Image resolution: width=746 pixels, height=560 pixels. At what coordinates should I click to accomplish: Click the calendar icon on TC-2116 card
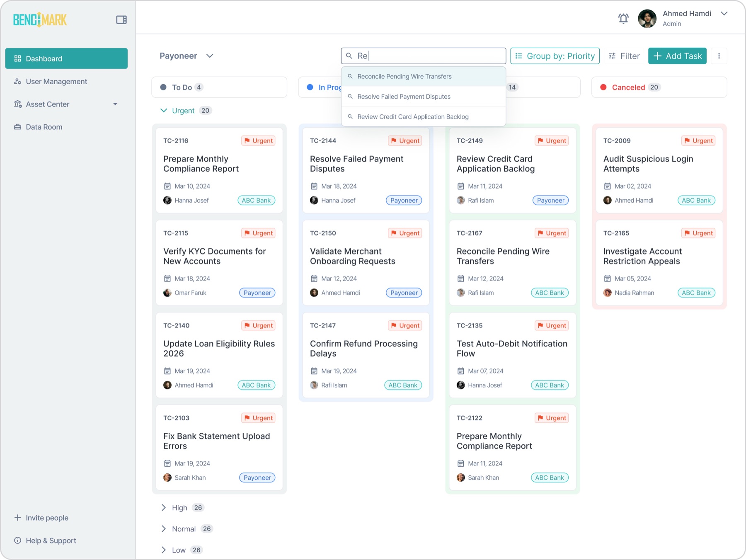click(167, 186)
